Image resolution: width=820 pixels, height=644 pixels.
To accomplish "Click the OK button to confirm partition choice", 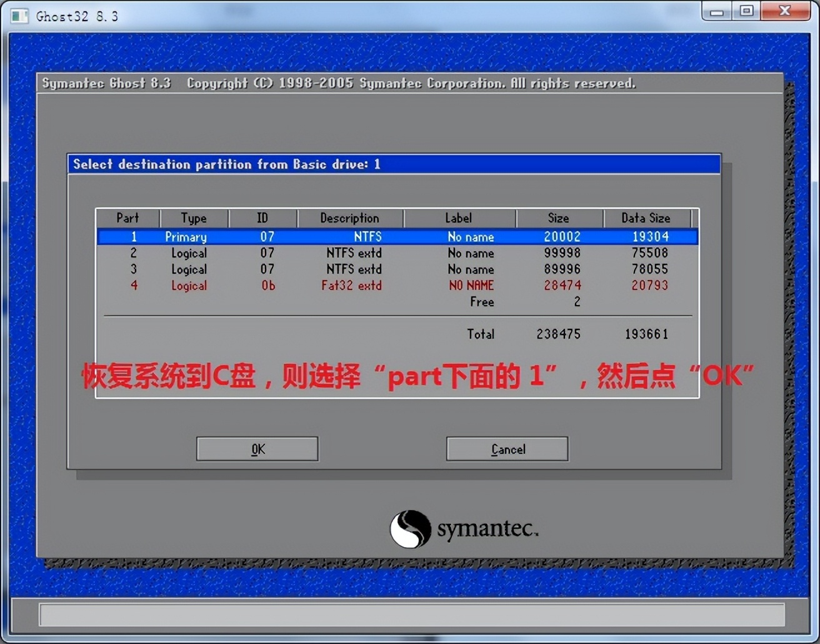I will point(257,448).
